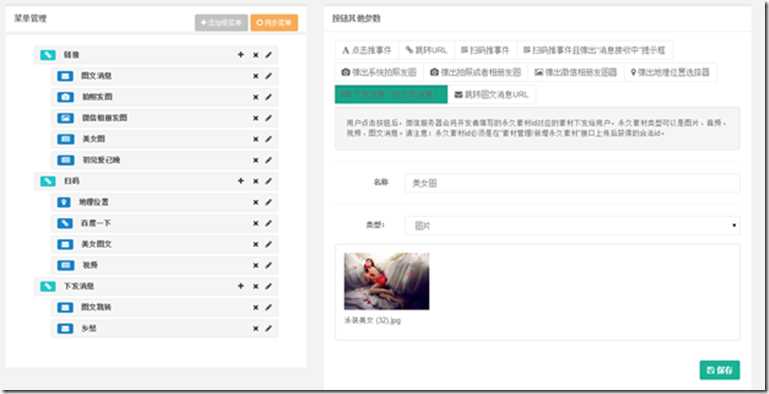The width and height of the screenshot is (769, 394).
Task: Switch to the 跳转URL tab
Action: [427, 50]
